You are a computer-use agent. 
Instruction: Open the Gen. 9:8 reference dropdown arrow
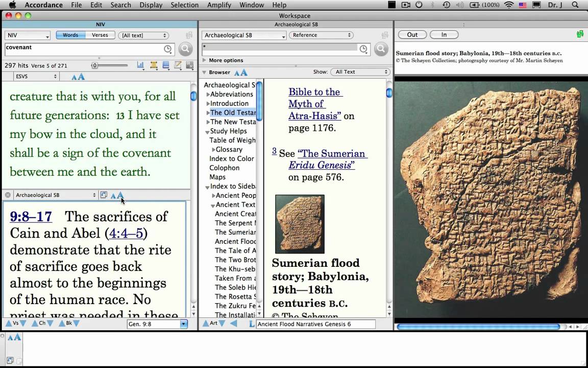coord(184,324)
